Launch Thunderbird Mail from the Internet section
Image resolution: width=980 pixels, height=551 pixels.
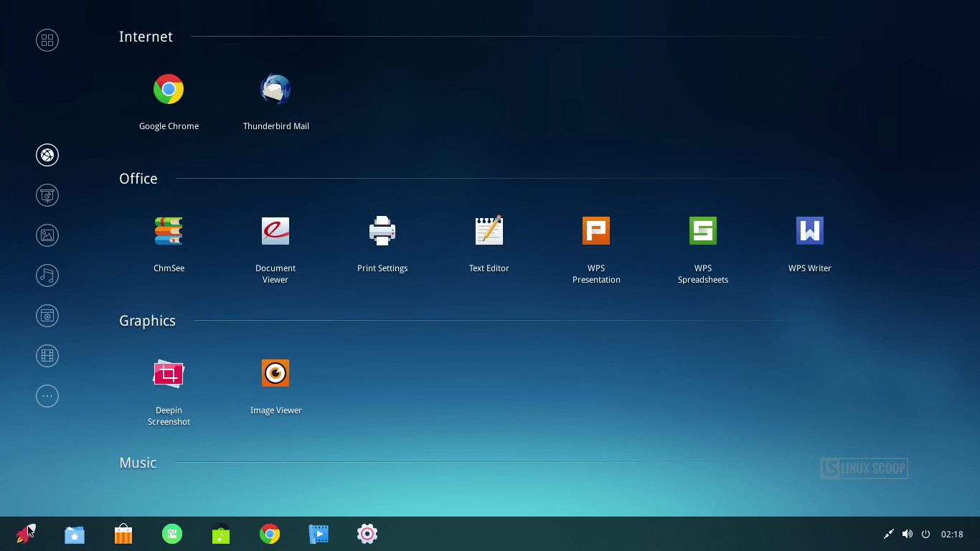click(x=275, y=90)
